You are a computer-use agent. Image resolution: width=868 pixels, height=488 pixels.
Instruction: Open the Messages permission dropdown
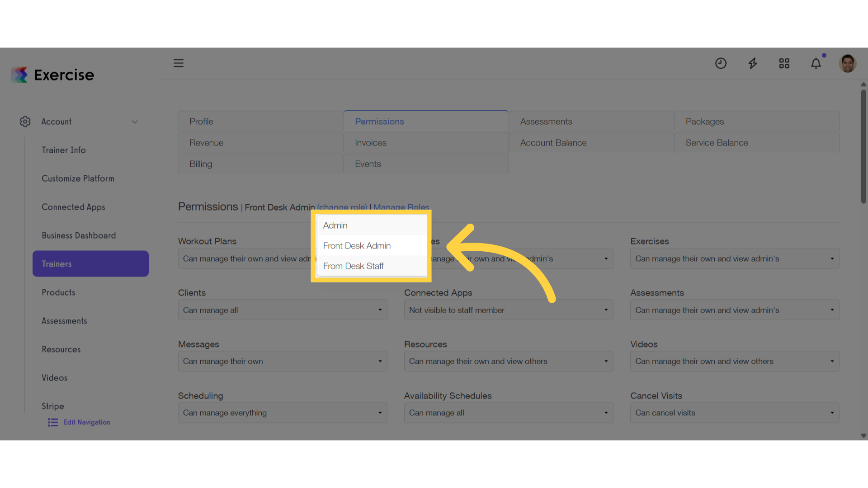[x=283, y=361]
